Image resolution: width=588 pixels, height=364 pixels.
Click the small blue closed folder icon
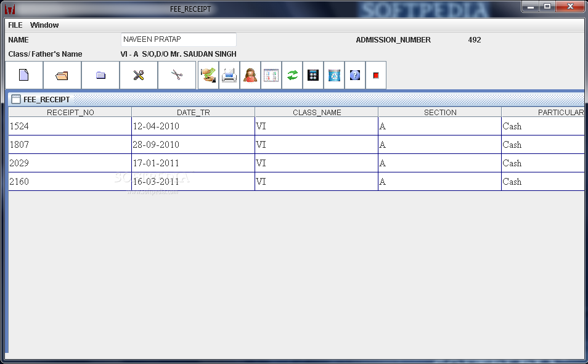[100, 75]
